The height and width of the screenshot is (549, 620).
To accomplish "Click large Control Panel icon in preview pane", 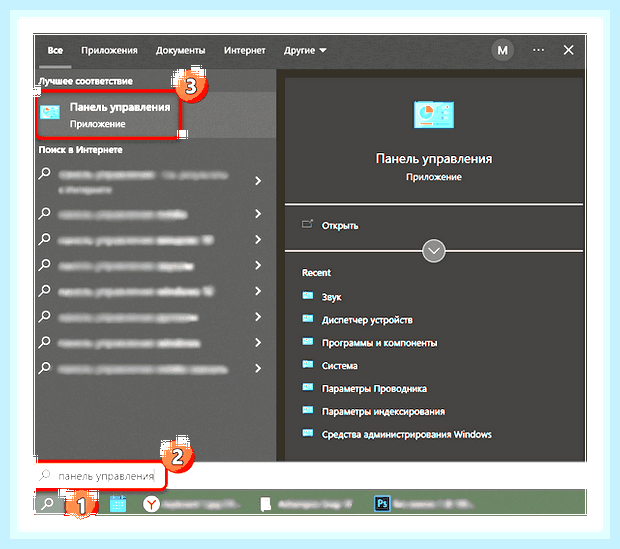I will pos(434,114).
